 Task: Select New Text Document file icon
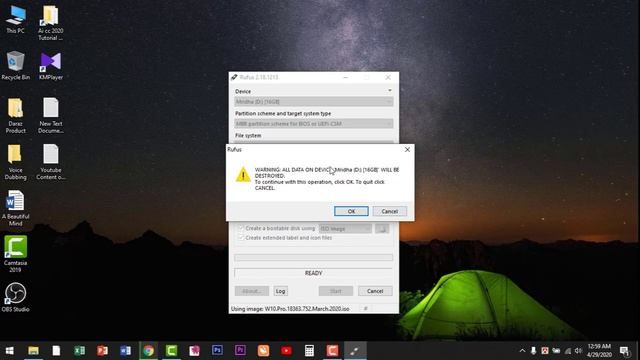point(51,116)
